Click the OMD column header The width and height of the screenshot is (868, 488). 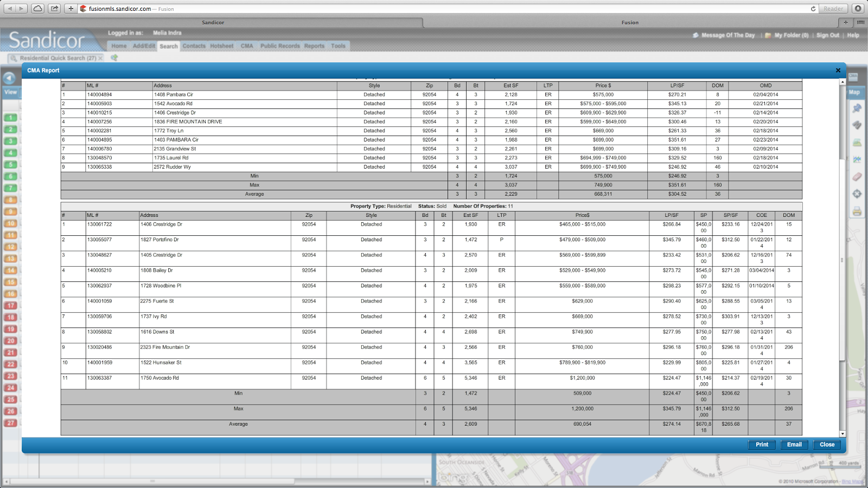click(x=765, y=86)
